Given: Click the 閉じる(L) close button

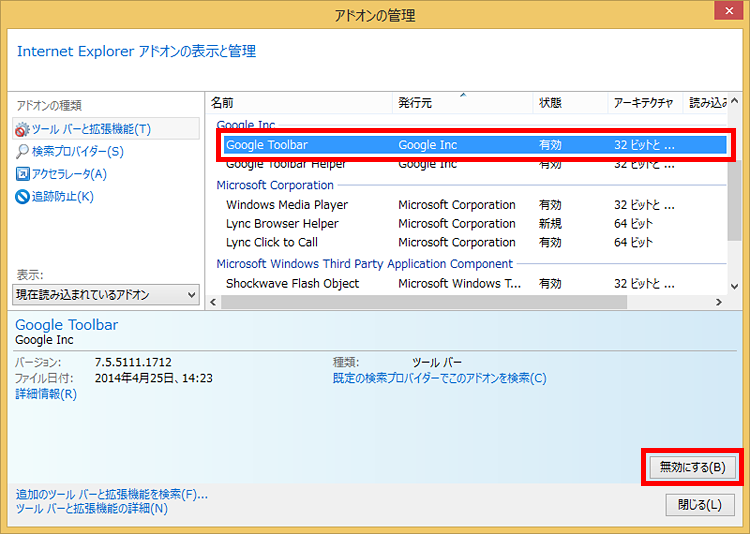Looking at the screenshot, I should (699, 504).
